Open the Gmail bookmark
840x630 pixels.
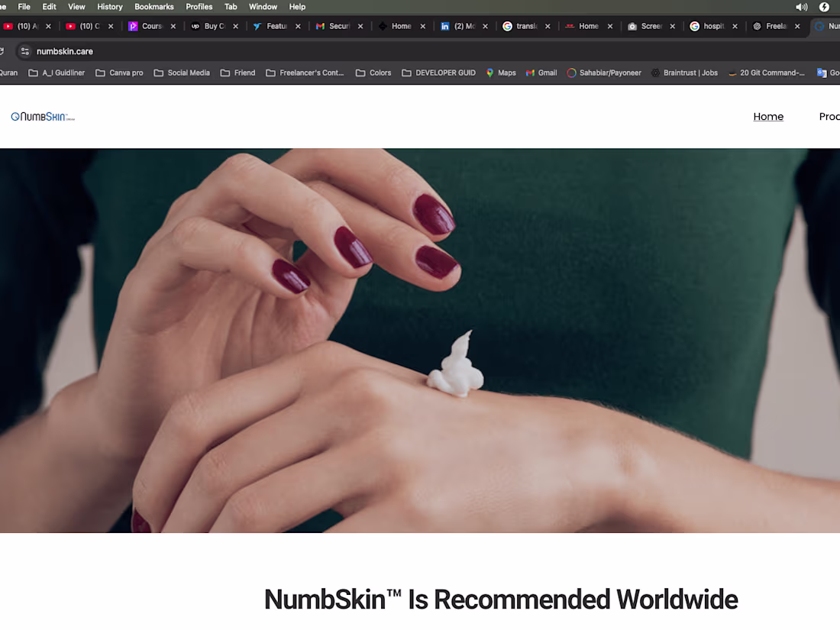(x=541, y=73)
